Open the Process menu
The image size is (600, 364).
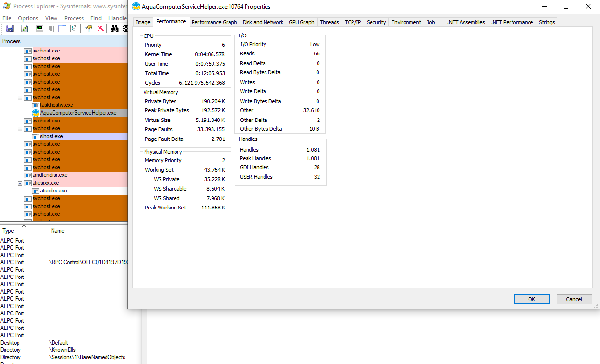point(74,18)
